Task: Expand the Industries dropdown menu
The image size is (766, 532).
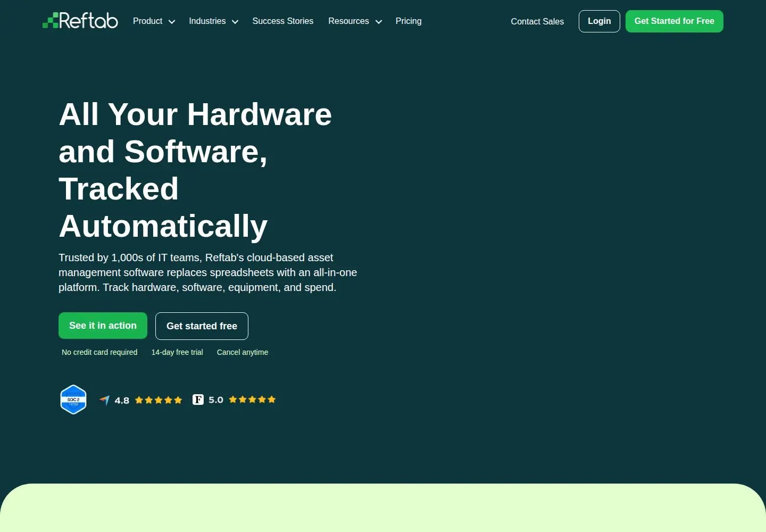Action: tap(213, 21)
